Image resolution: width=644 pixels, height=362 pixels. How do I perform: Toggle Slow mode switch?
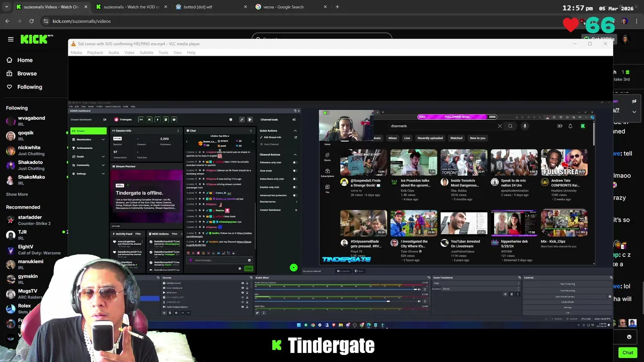294,170
